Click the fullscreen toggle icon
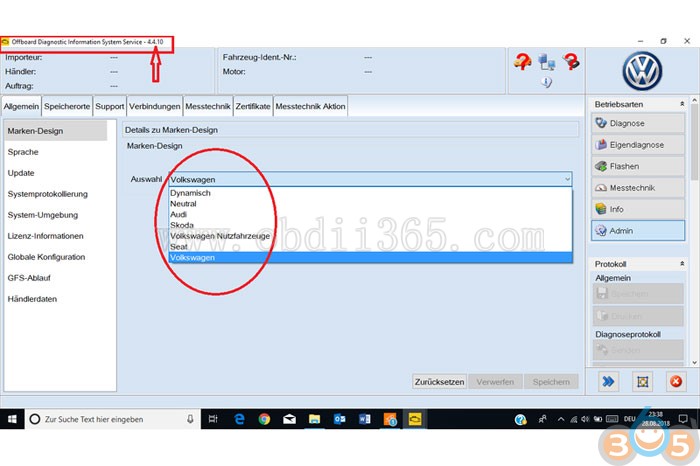 (x=642, y=382)
